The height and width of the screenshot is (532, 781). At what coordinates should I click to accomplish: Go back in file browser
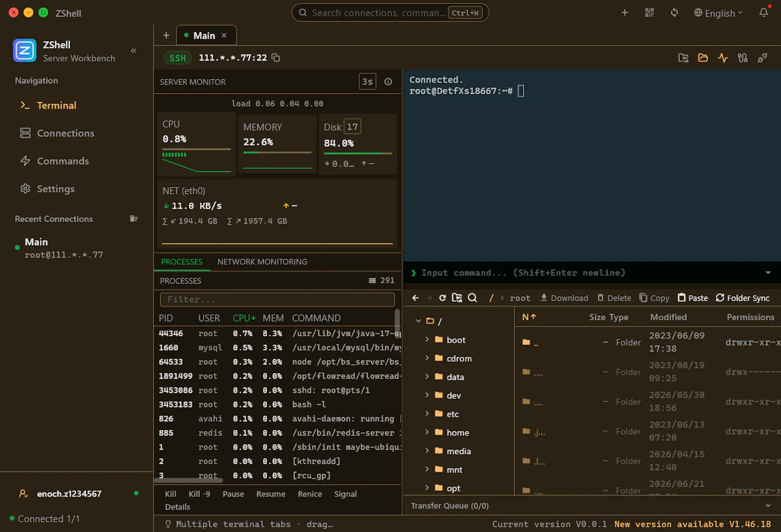point(415,298)
